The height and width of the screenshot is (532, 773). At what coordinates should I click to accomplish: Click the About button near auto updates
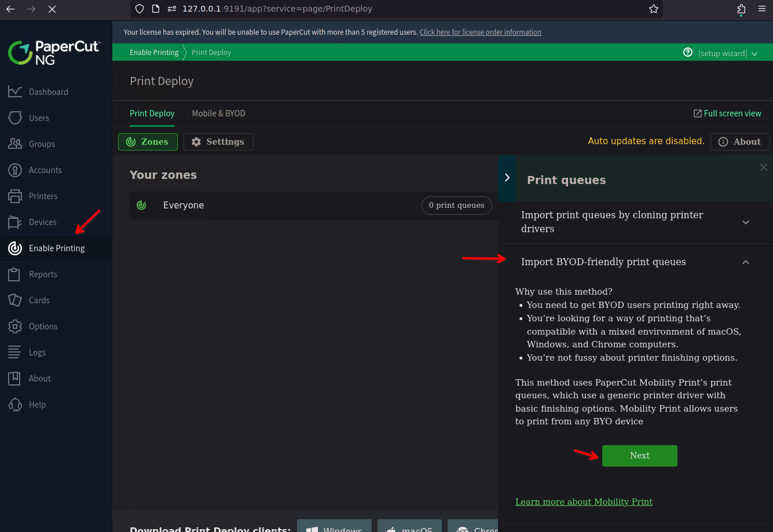[740, 142]
